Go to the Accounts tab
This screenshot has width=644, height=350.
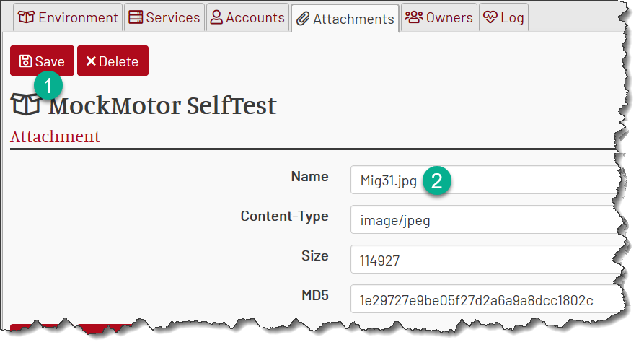247,17
